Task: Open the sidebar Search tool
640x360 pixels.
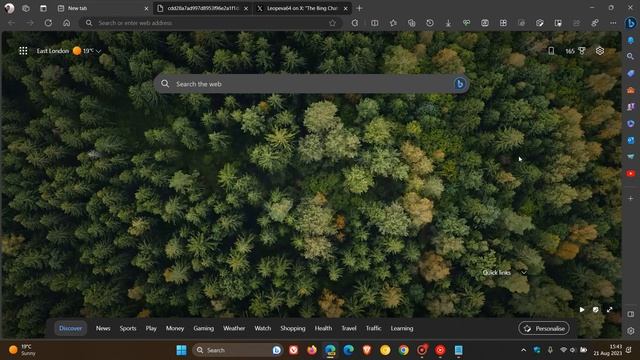Action: [631, 56]
